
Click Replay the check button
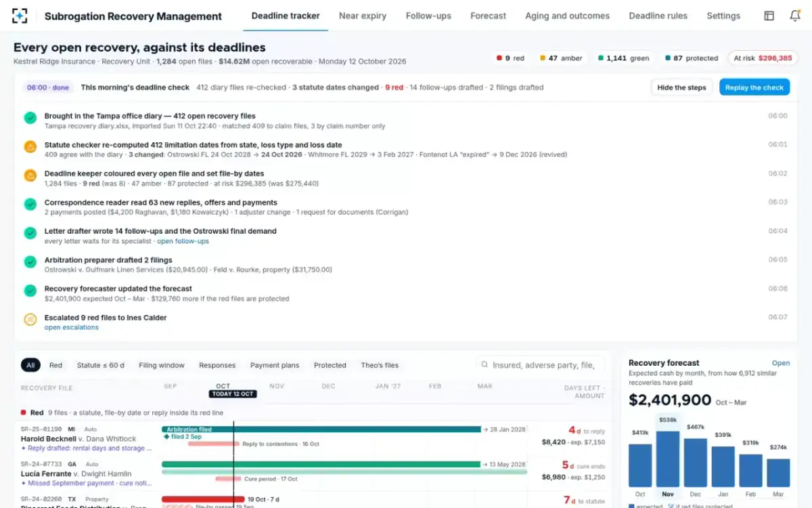pyautogui.click(x=754, y=87)
